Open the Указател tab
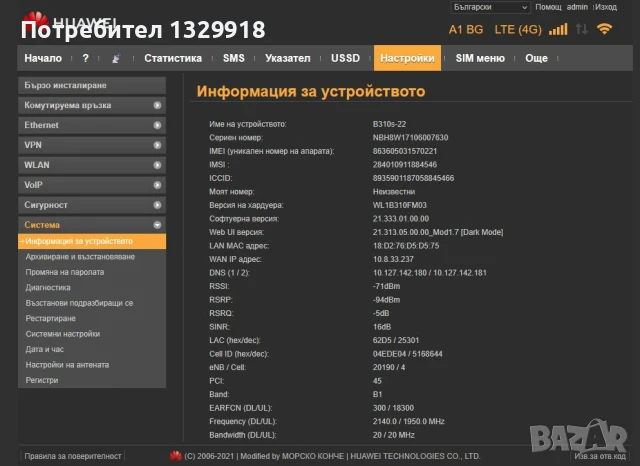This screenshot has height=466, width=640. point(288,58)
